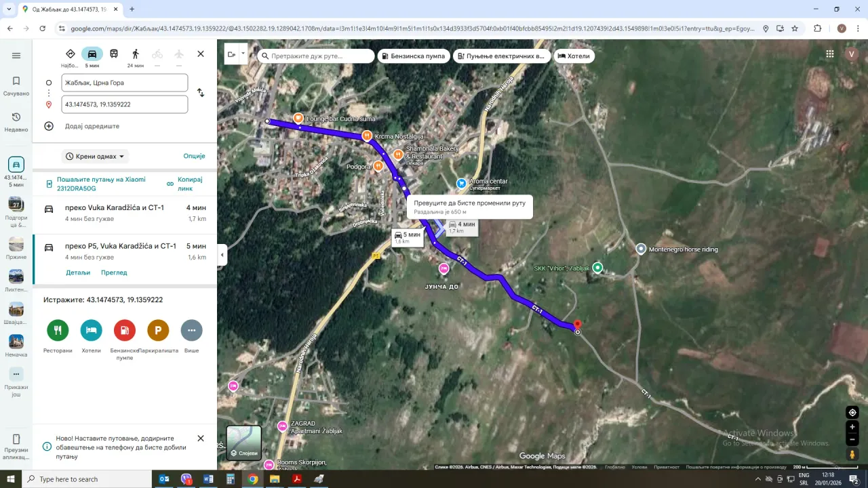
Task: Show more recent sidebar items
Action: [16, 381]
